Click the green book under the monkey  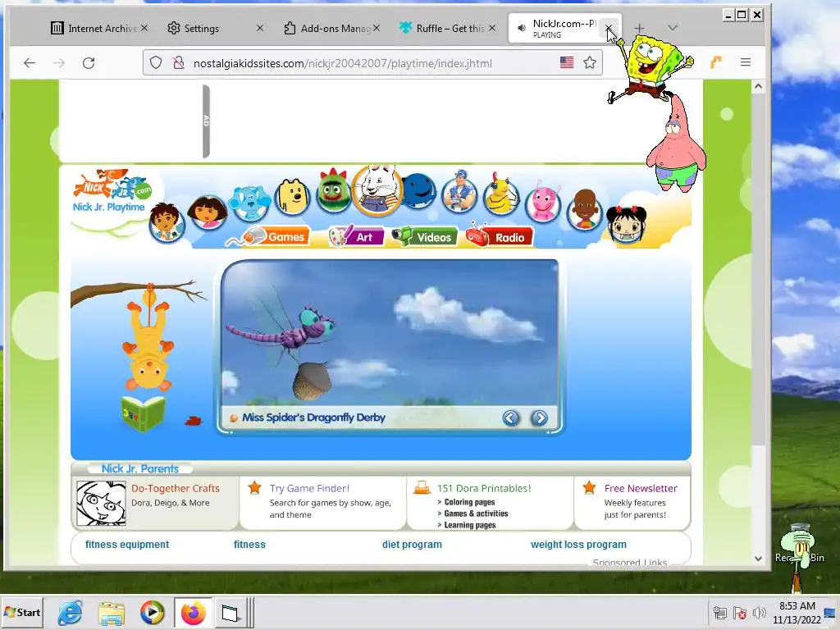[143, 413]
